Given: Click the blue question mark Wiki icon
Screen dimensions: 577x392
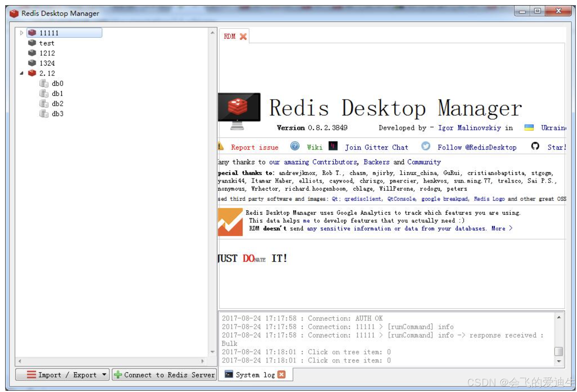Looking at the screenshot, I should click(295, 146).
